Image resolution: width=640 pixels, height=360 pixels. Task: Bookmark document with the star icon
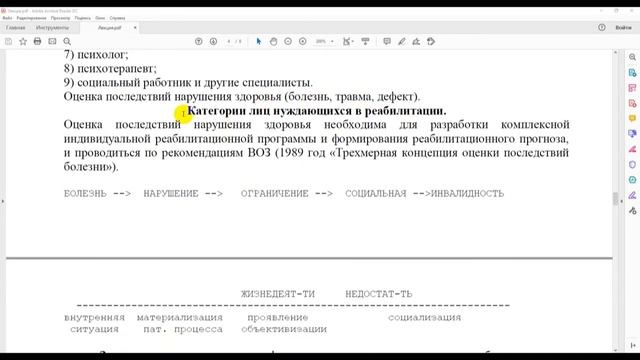coord(23,41)
